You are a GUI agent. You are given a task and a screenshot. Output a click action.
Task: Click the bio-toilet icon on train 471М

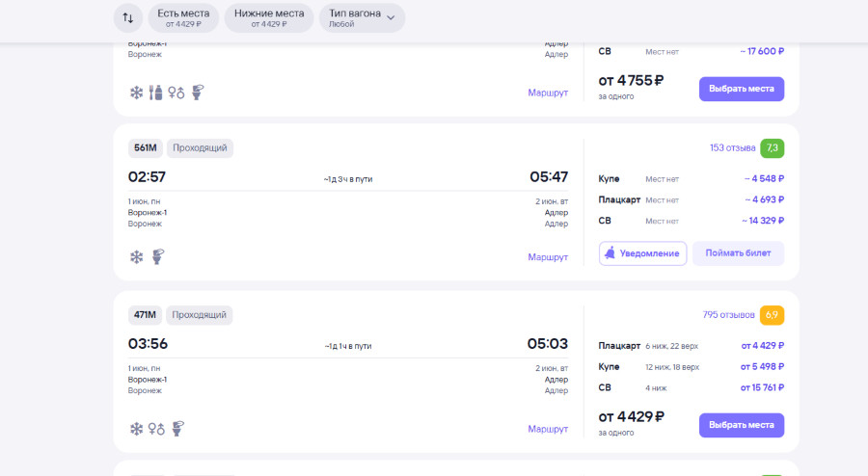(x=178, y=429)
